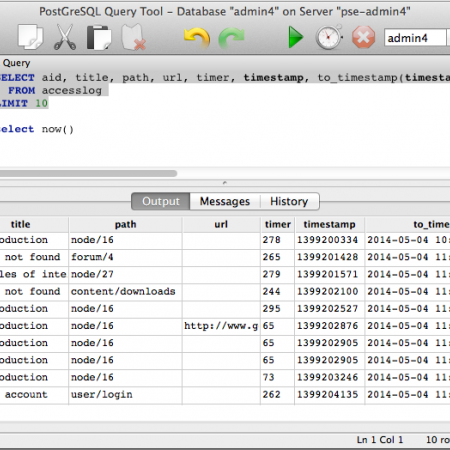This screenshot has width=450, height=450.
Task: Select cell 'node/27' in path column
Action: coord(125,274)
